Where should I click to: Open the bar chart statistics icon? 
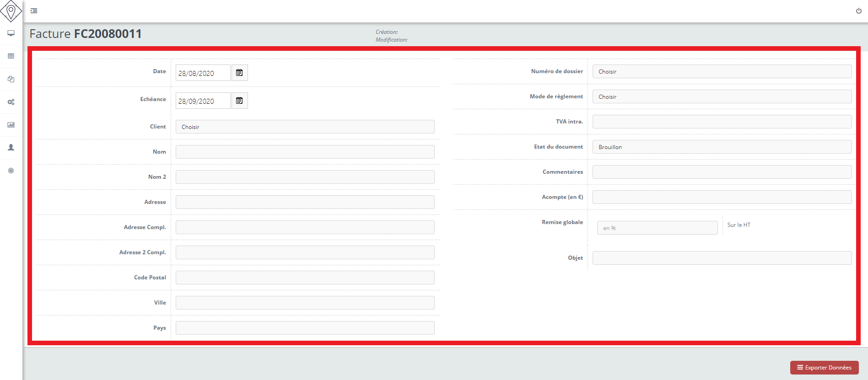click(x=11, y=125)
